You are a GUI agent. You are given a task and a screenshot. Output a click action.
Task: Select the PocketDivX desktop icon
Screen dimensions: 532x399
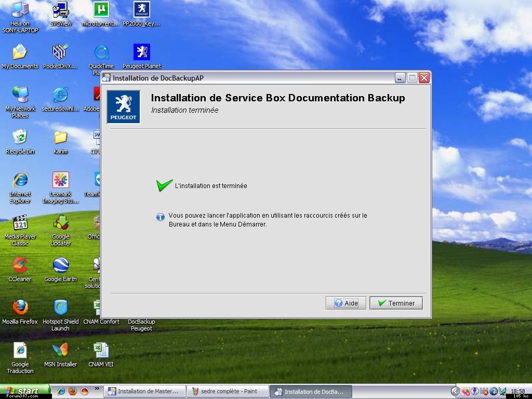pyautogui.click(x=60, y=57)
